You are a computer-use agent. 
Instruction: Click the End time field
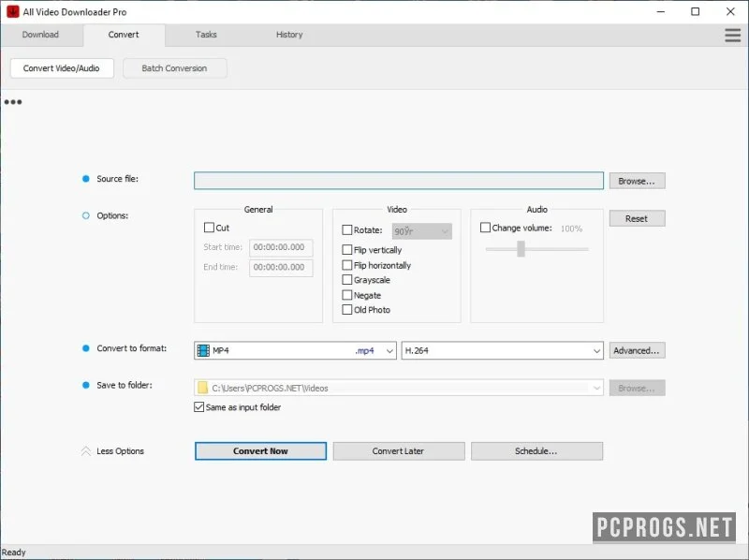(281, 268)
